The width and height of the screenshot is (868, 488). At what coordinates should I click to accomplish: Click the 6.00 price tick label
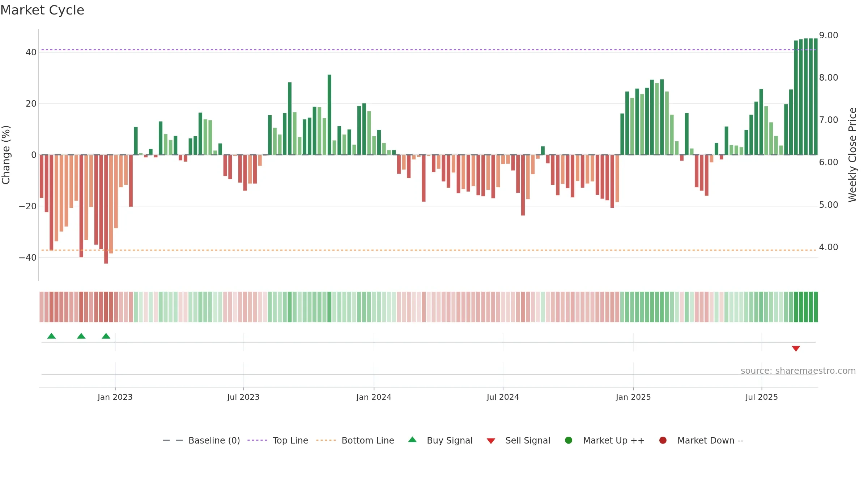pos(829,162)
